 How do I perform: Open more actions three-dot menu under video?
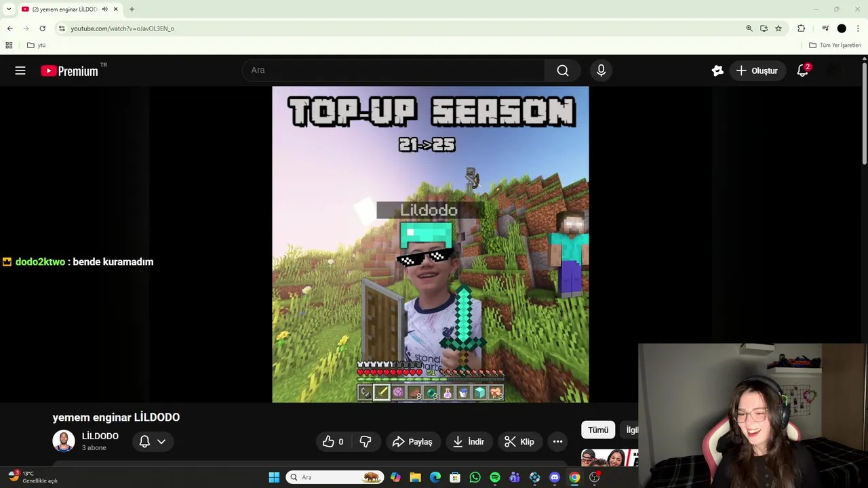click(x=557, y=442)
